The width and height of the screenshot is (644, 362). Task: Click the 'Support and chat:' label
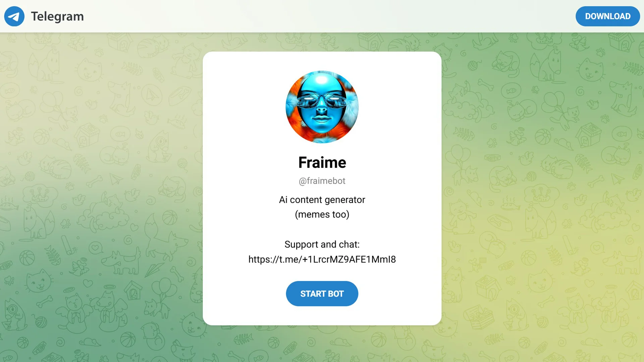tap(322, 244)
